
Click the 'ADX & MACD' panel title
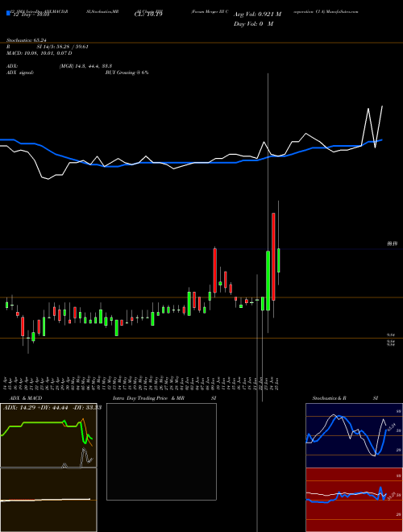[26, 398]
